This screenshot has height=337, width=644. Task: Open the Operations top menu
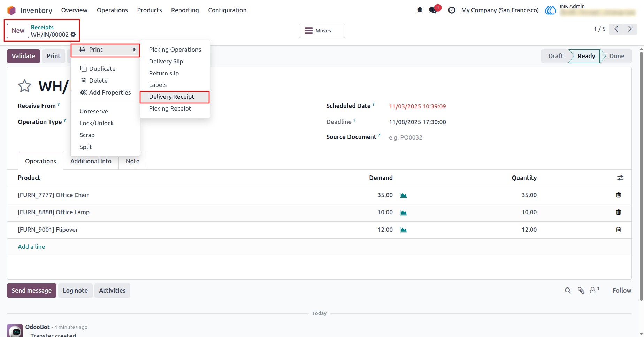point(112,10)
